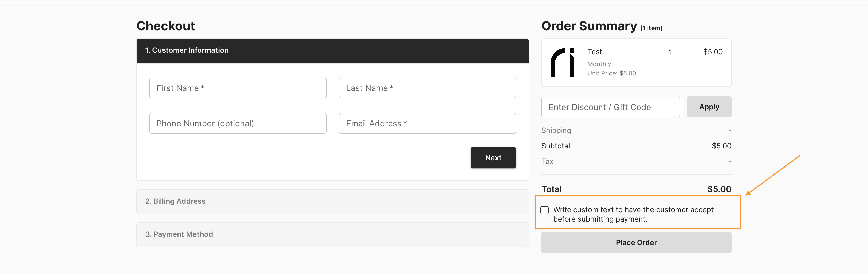Open the Customer Information section header
This screenshot has height=273, width=868.
point(332,51)
